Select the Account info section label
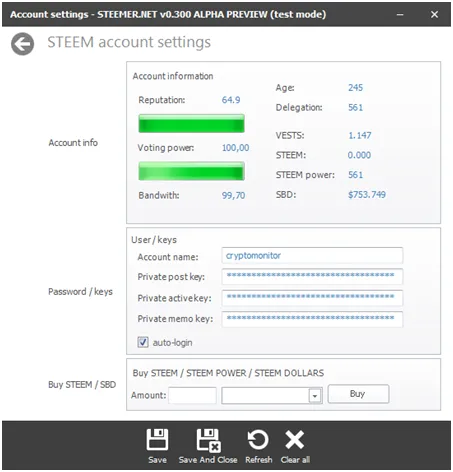Screen dimensions: 453x472 pyautogui.click(x=73, y=143)
